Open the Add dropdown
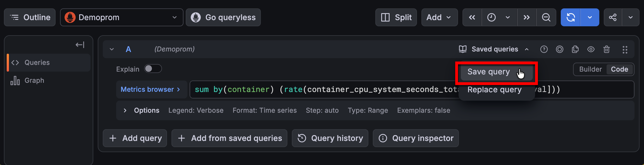This screenshot has width=644, height=165. (439, 17)
